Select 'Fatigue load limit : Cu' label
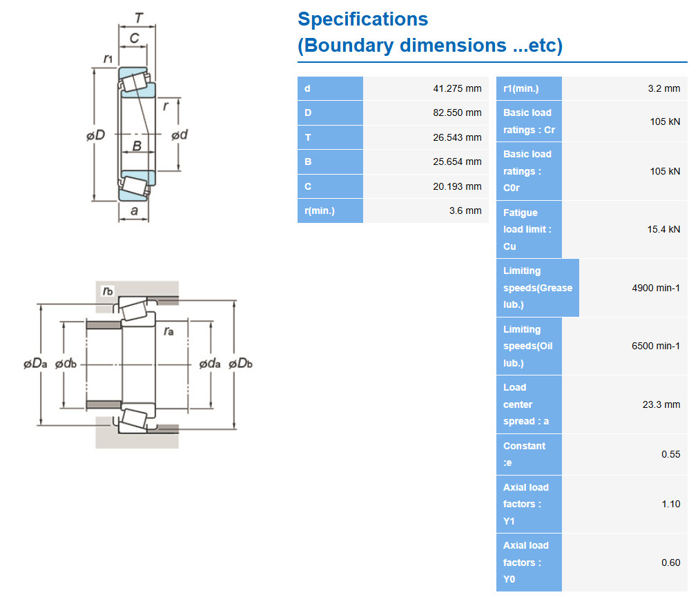This screenshot has width=700, height=597. [x=529, y=229]
